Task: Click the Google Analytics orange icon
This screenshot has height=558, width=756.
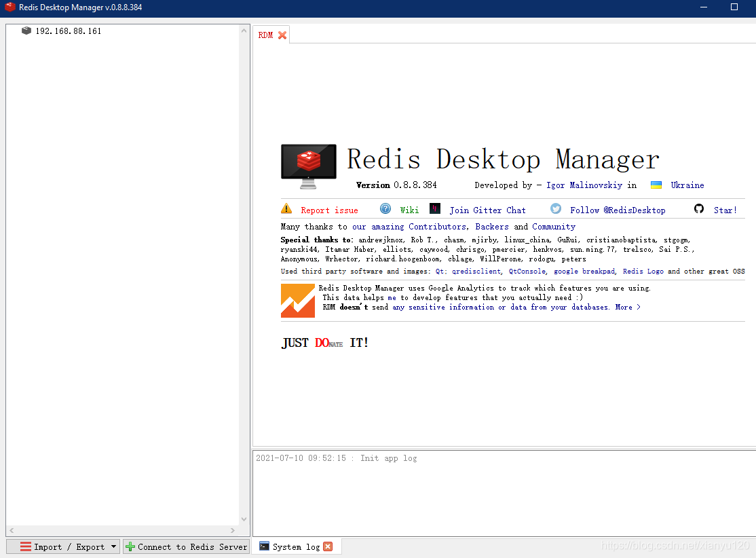Action: [298, 301]
